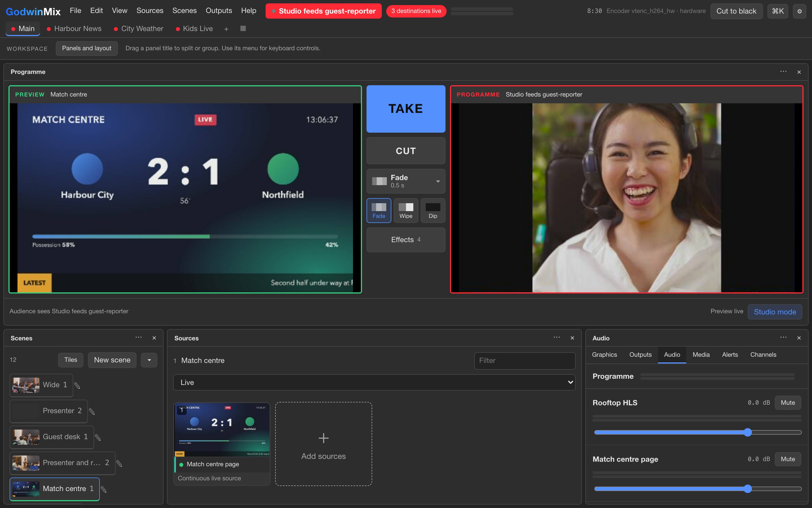Viewport: 812px width, 508px height.
Task: Close the Scenes panel
Action: pyautogui.click(x=154, y=338)
